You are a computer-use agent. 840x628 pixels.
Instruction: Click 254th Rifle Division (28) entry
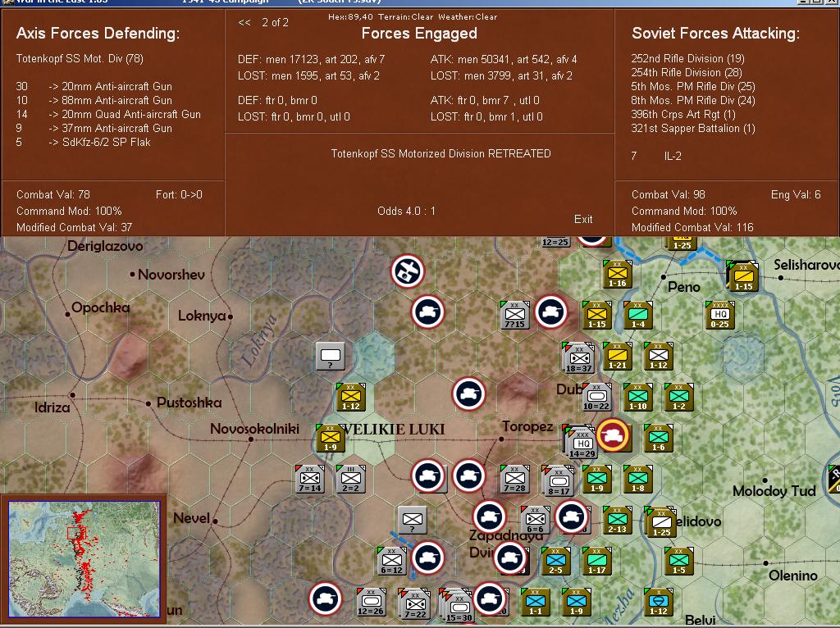coord(687,72)
